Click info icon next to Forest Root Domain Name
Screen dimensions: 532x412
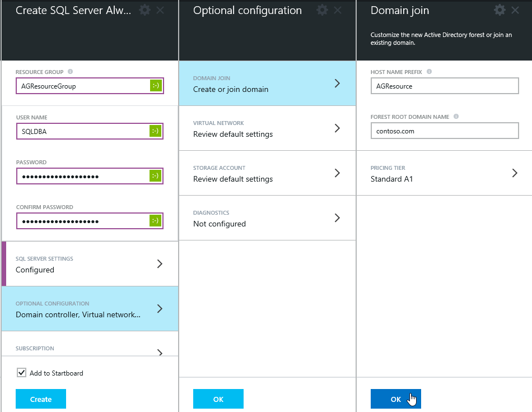click(456, 117)
